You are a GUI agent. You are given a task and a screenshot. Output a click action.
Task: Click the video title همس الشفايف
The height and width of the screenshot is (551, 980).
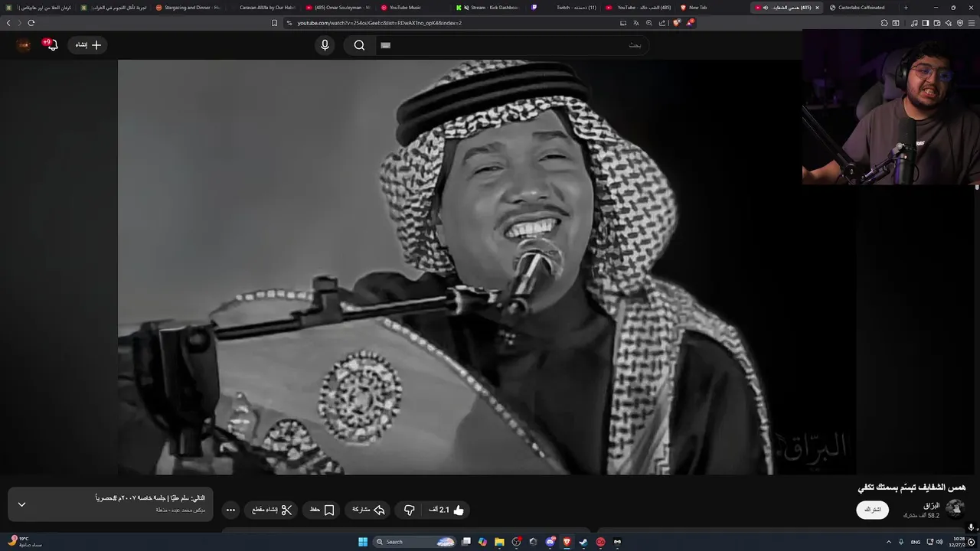tap(911, 487)
